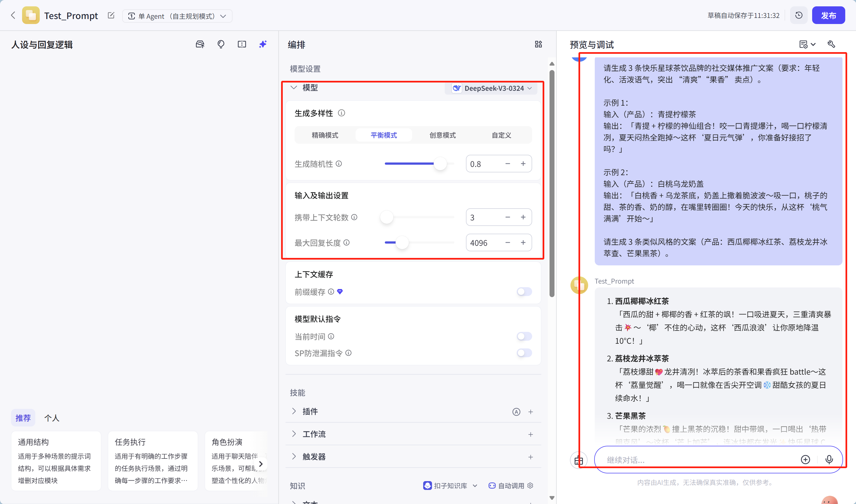Click the debug wrench tool icon

(x=831, y=44)
